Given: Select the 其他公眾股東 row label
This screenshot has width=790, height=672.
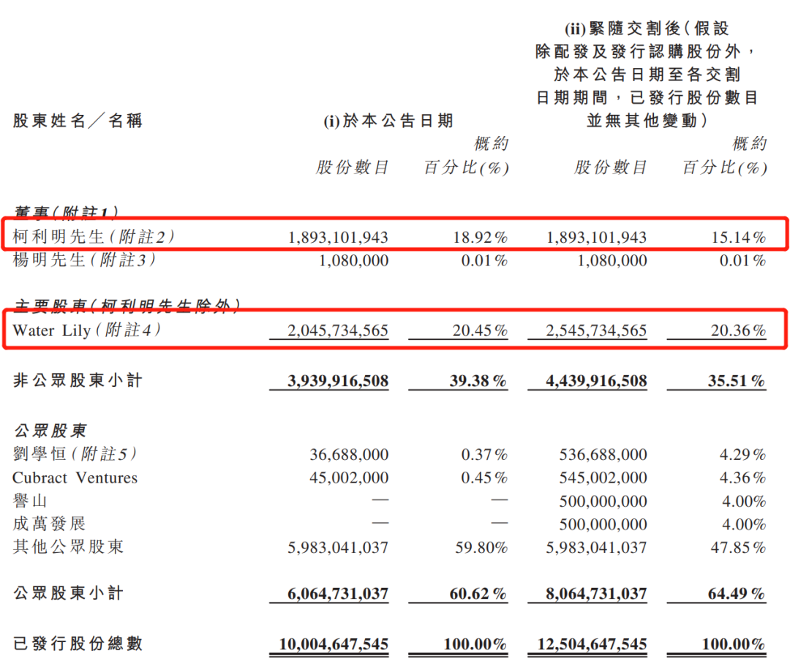Looking at the screenshot, I should click(x=68, y=547).
